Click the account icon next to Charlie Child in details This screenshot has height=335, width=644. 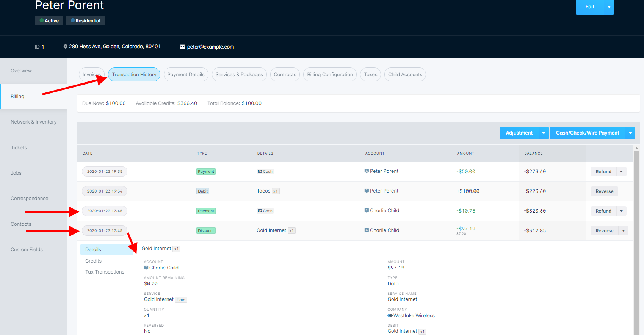pyautogui.click(x=146, y=268)
